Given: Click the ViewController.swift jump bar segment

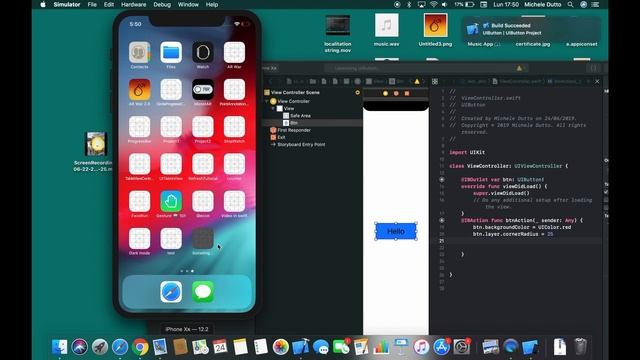Looking at the screenshot, I should pos(517,82).
